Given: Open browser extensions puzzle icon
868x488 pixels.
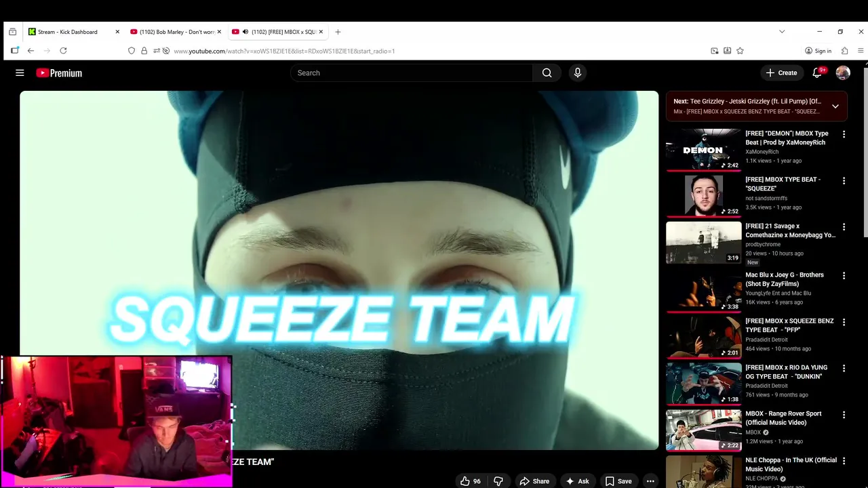Looking at the screenshot, I should click(844, 51).
